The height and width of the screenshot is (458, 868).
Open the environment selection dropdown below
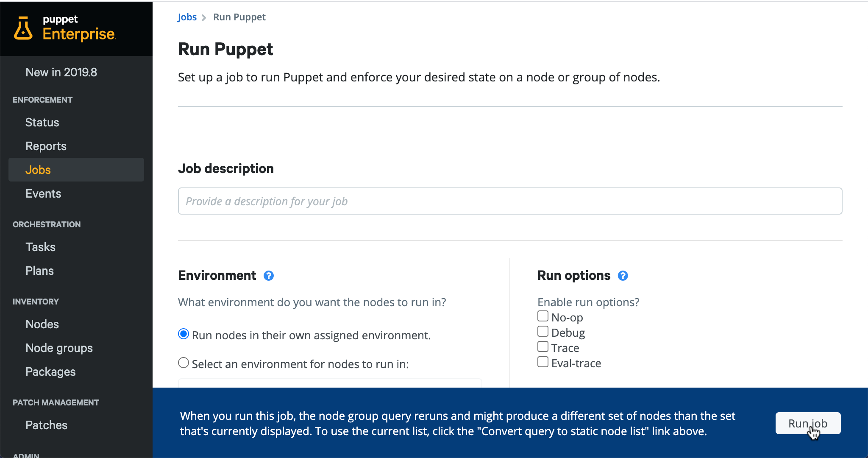(330, 383)
